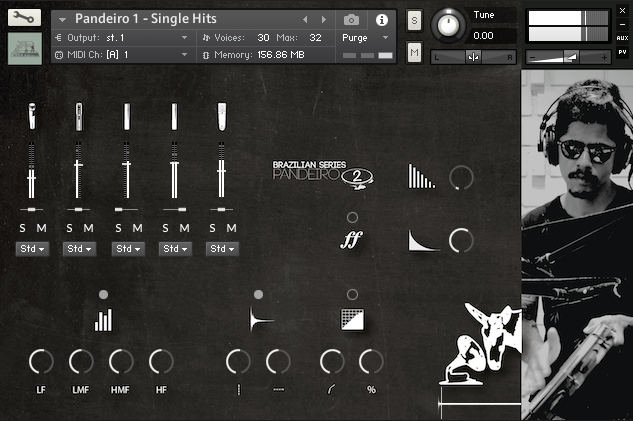This screenshot has width=633, height=421.
Task: Adjust the Tune knob
Action: pos(448,25)
